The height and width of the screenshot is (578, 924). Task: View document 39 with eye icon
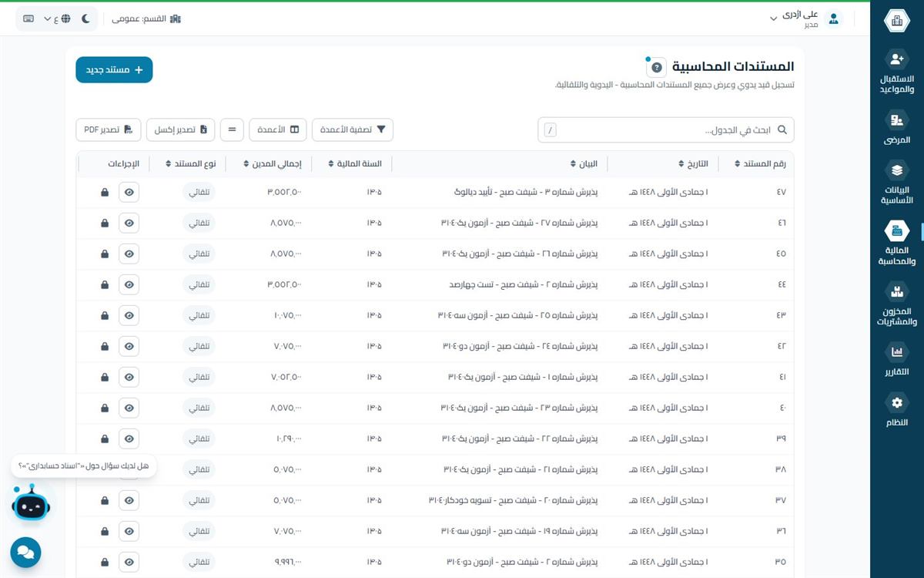coord(129,439)
